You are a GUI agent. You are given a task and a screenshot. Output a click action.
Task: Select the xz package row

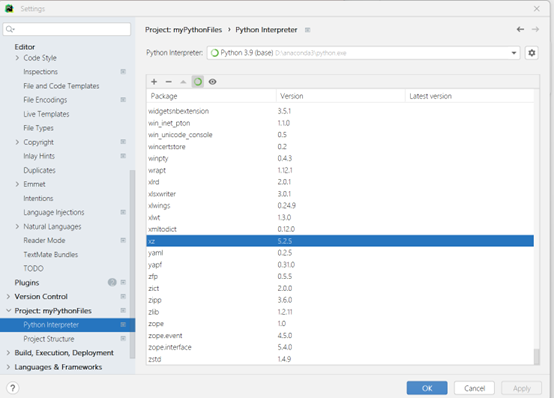pyautogui.click(x=340, y=241)
